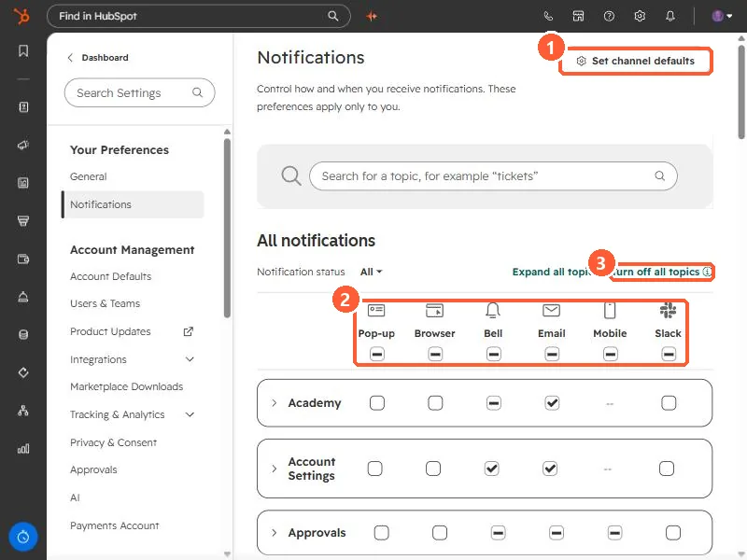Open the Automation icon in left rail

click(x=22, y=372)
